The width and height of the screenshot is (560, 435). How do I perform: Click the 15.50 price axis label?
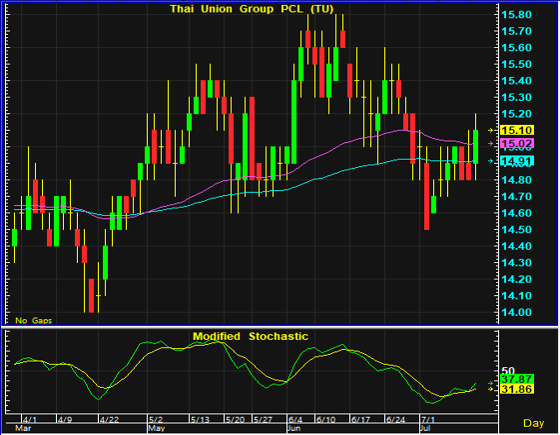[516, 64]
